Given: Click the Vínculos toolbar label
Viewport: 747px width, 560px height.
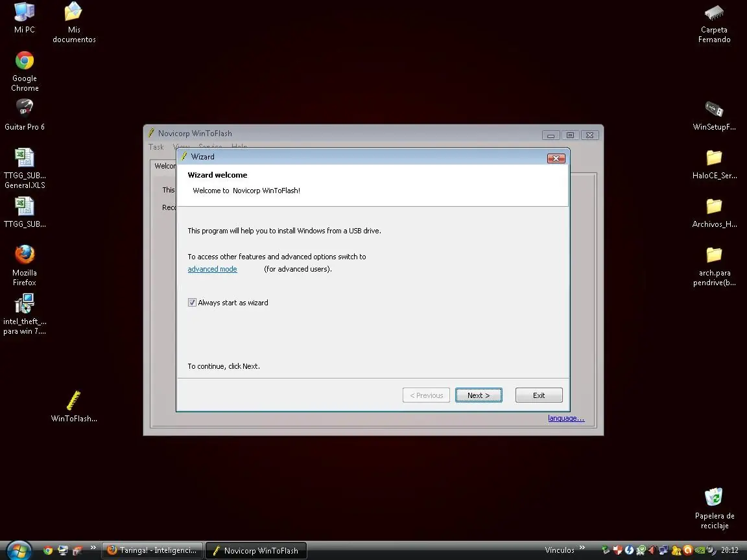Looking at the screenshot, I should (560, 550).
